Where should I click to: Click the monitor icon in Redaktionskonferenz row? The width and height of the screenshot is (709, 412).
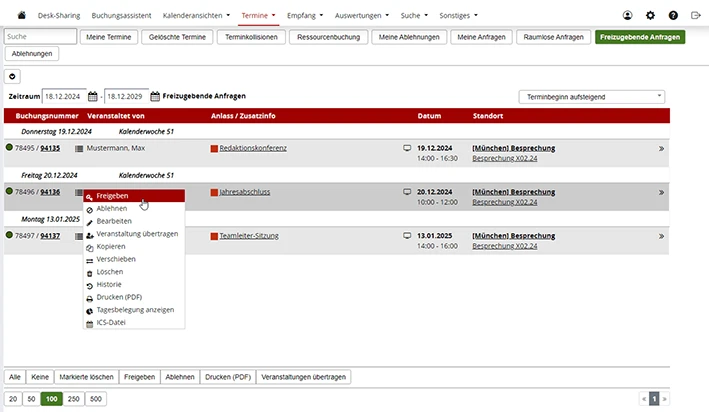pyautogui.click(x=407, y=148)
